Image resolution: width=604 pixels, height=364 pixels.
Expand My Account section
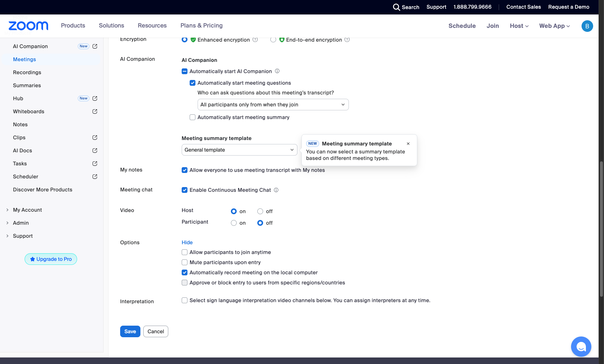7,210
